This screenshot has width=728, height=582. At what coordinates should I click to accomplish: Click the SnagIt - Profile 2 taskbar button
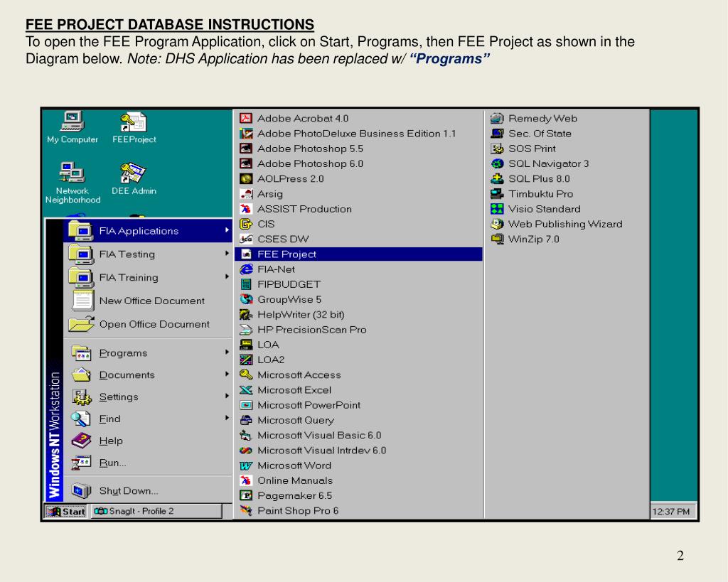156,511
